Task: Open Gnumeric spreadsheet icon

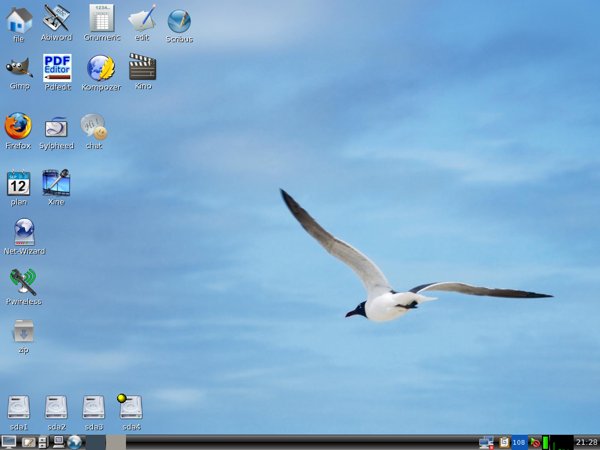Action: coord(101,20)
